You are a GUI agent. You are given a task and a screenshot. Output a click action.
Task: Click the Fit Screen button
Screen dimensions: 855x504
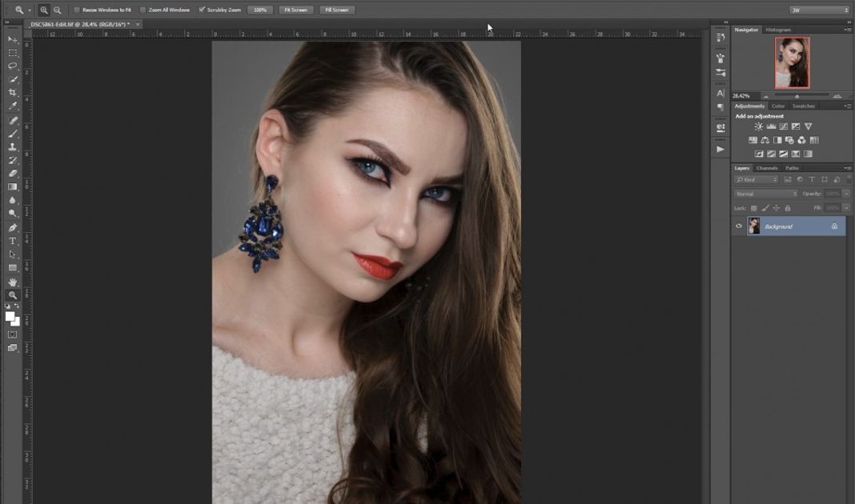coord(295,10)
